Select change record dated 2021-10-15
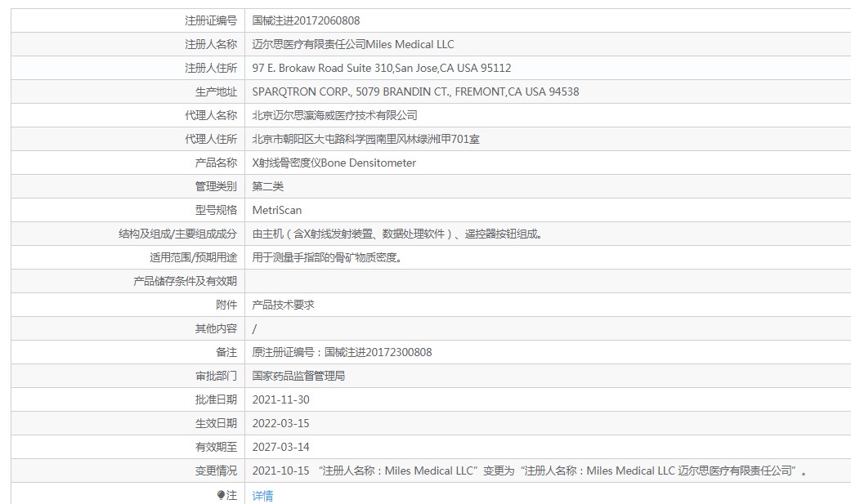The image size is (851, 504). [x=530, y=471]
